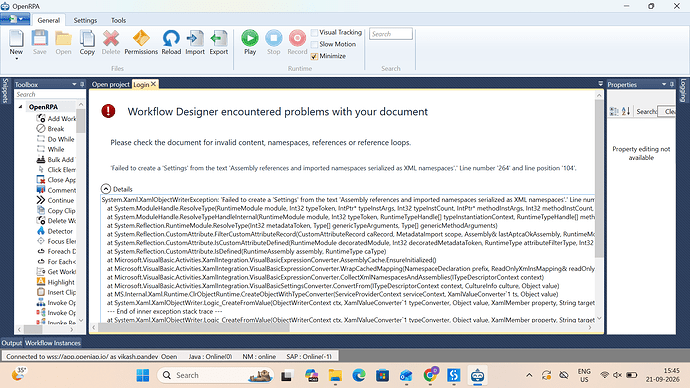Select the Add Work toolbox activity
The image size is (690, 388).
pyautogui.click(x=56, y=118)
